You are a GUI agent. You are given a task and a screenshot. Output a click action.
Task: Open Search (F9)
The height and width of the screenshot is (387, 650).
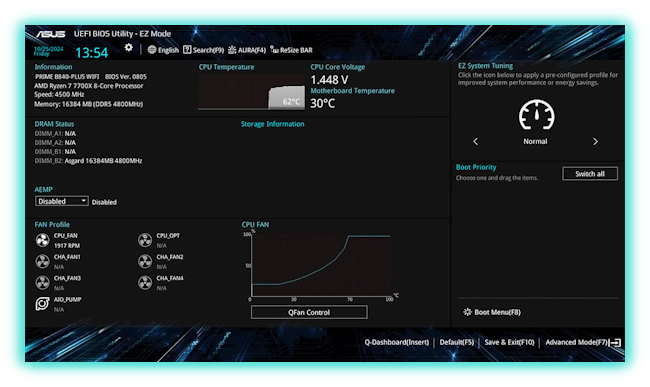coord(203,50)
